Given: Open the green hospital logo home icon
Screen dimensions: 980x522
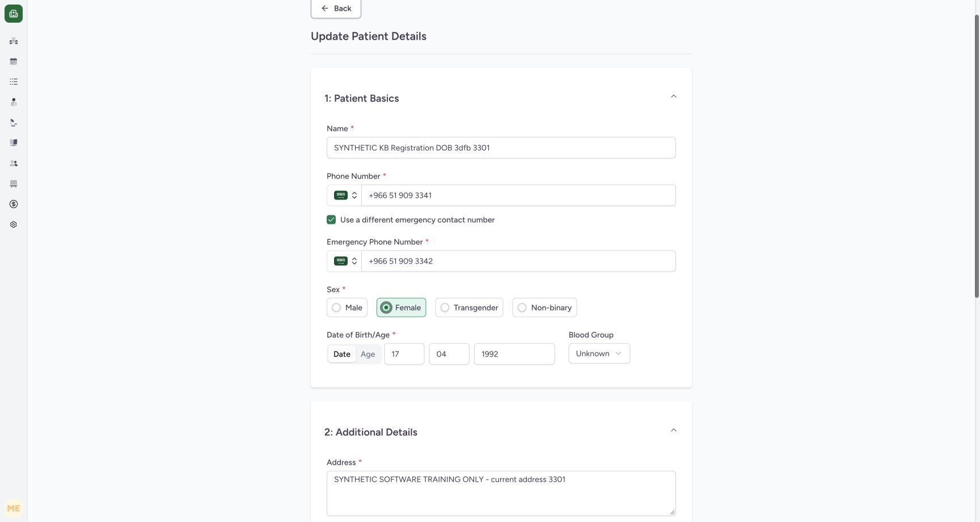Looking at the screenshot, I should click(14, 14).
